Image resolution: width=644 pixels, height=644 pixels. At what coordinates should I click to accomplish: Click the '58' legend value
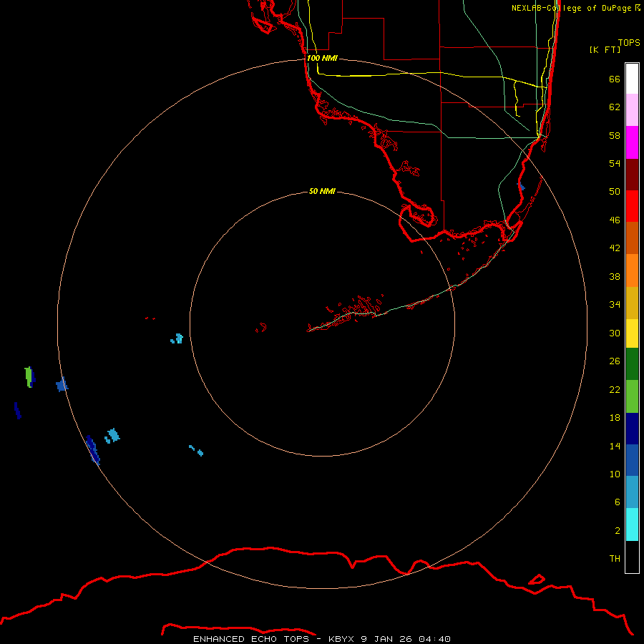(x=615, y=135)
